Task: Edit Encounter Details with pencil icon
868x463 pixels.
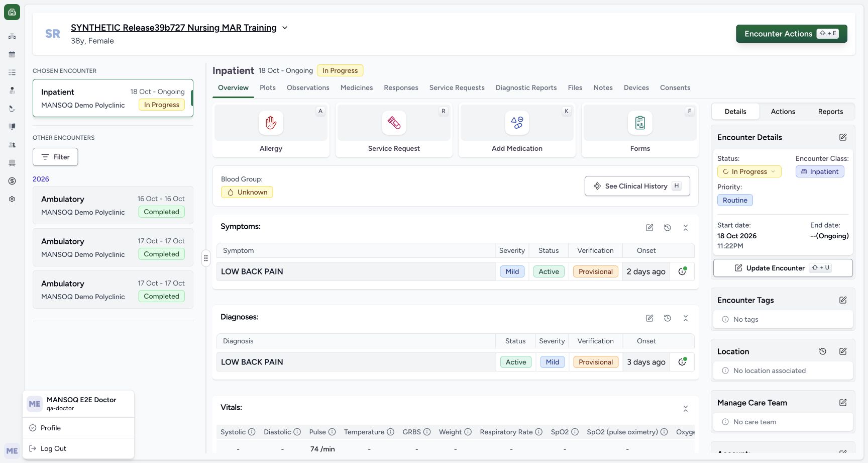Action: 843,137
